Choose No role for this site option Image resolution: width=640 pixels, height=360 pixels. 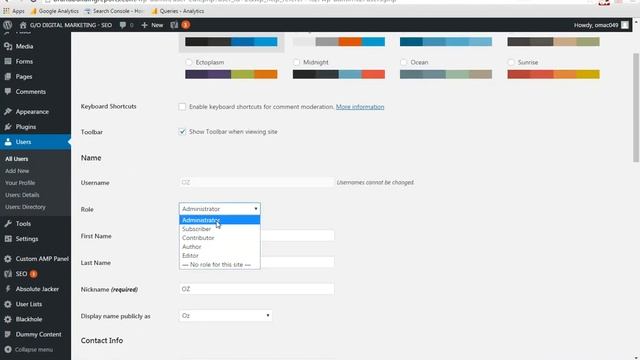(220, 264)
